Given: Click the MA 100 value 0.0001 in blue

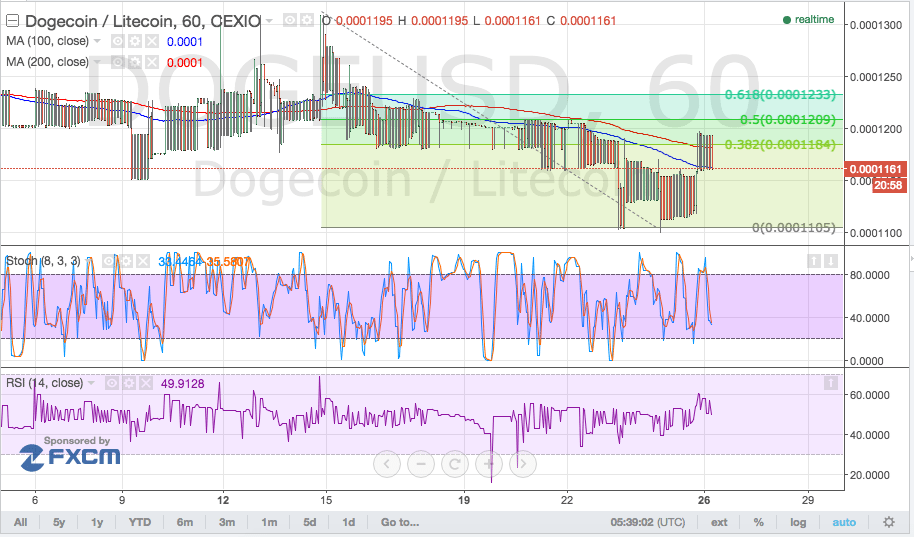Looking at the screenshot, I should [185, 42].
